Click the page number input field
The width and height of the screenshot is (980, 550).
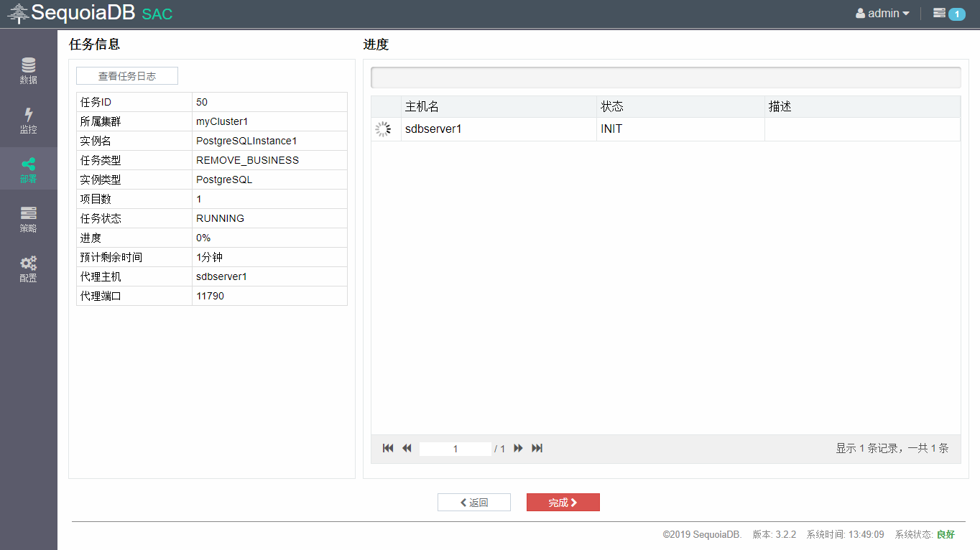pos(456,449)
